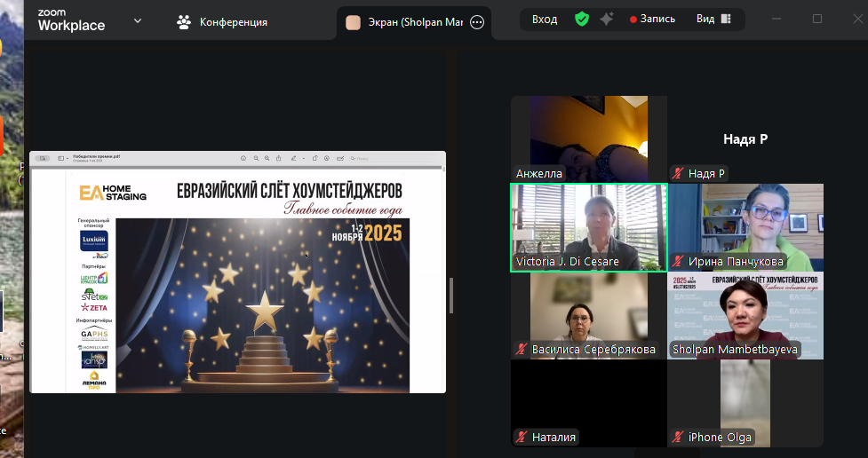868x458 pixels.
Task: Click muted microphone icon beside Ирина Панчукова
Action: [678, 262]
